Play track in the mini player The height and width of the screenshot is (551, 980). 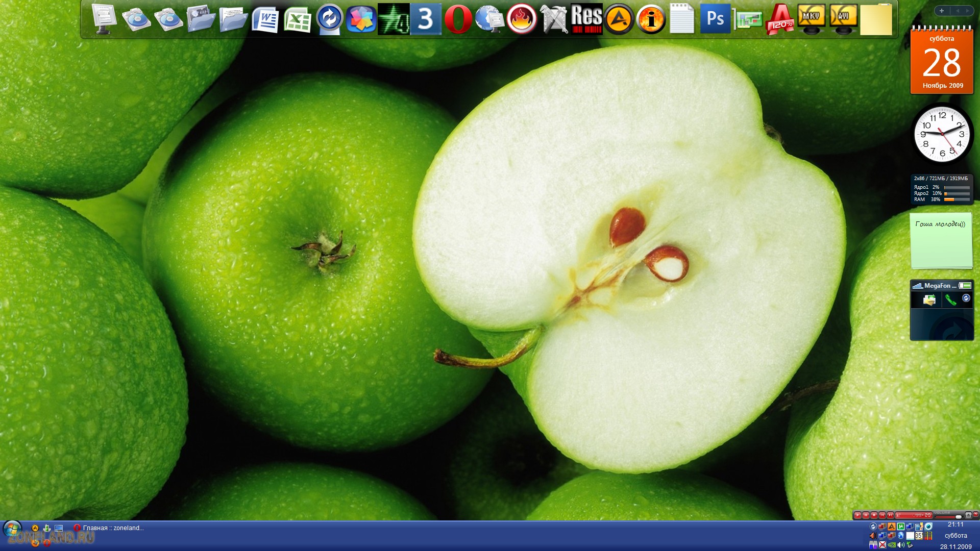(x=857, y=515)
